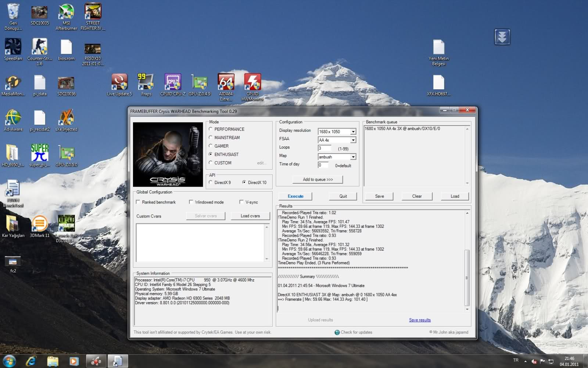This screenshot has width=588, height=368.
Task: Open the XFX.HD697 file icon
Action: point(438,85)
